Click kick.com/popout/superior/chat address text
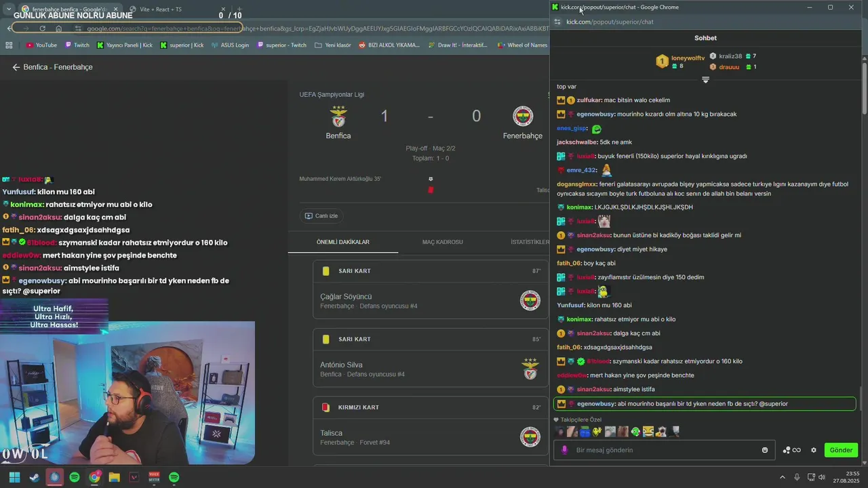Image resolution: width=868 pixels, height=488 pixels. pos(610,22)
